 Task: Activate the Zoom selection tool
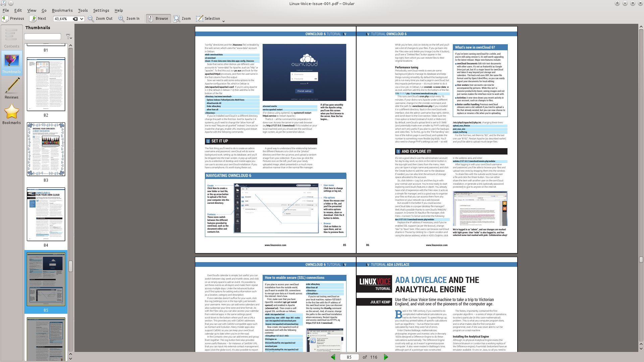coord(182,19)
